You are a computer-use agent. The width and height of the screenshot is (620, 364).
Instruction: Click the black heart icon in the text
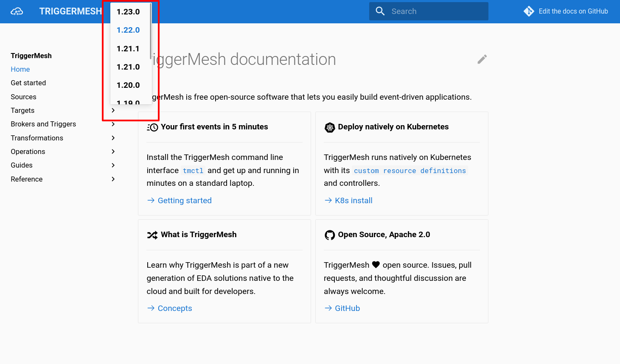[376, 265]
